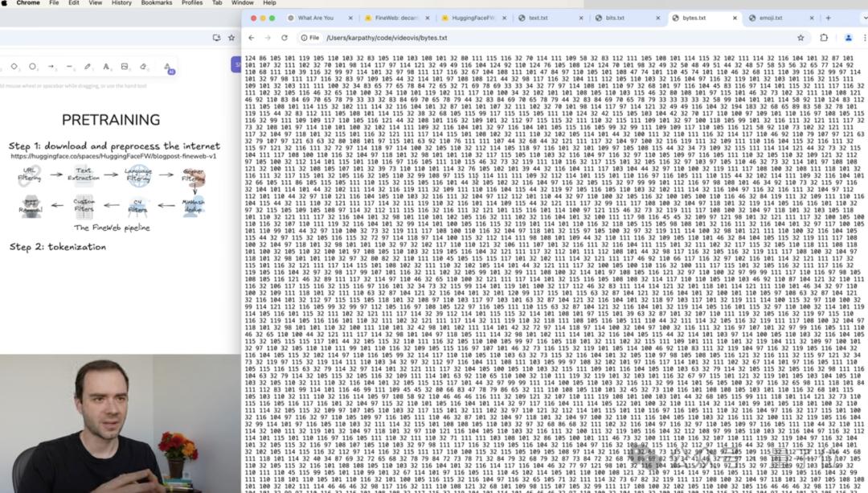Focus the address bar showing bytes.txt path
The height and width of the screenshot is (493, 868).
tap(554, 38)
